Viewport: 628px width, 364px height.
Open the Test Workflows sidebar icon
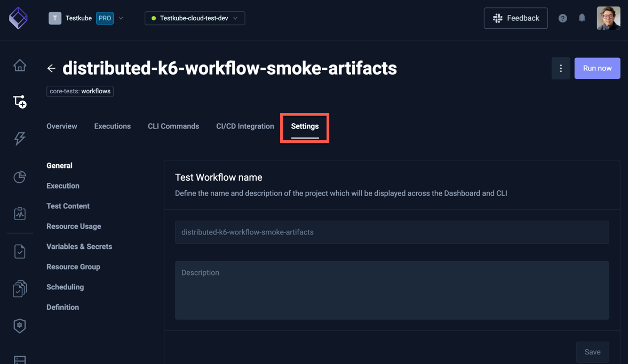point(20,102)
